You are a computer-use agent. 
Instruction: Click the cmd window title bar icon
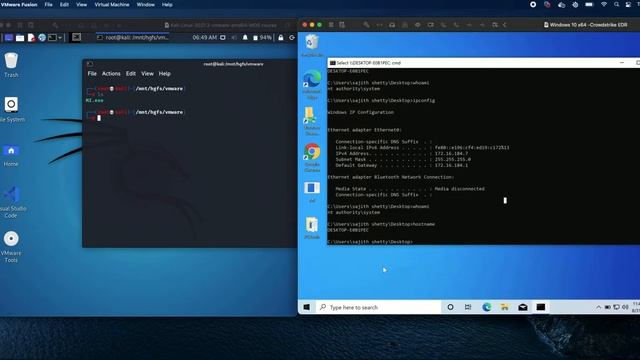click(x=333, y=63)
